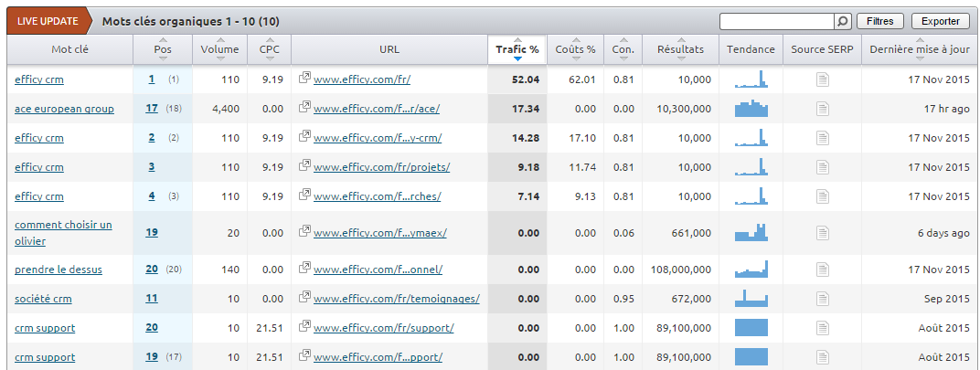Select traffic value 52.04
The width and height of the screenshot is (980, 370).
coord(526,79)
